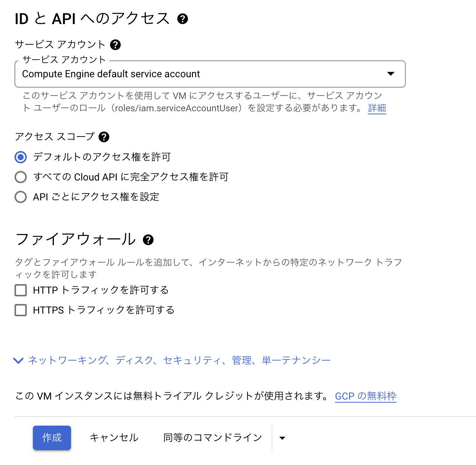Click the 作成 button
476x465 pixels.
[52, 438]
